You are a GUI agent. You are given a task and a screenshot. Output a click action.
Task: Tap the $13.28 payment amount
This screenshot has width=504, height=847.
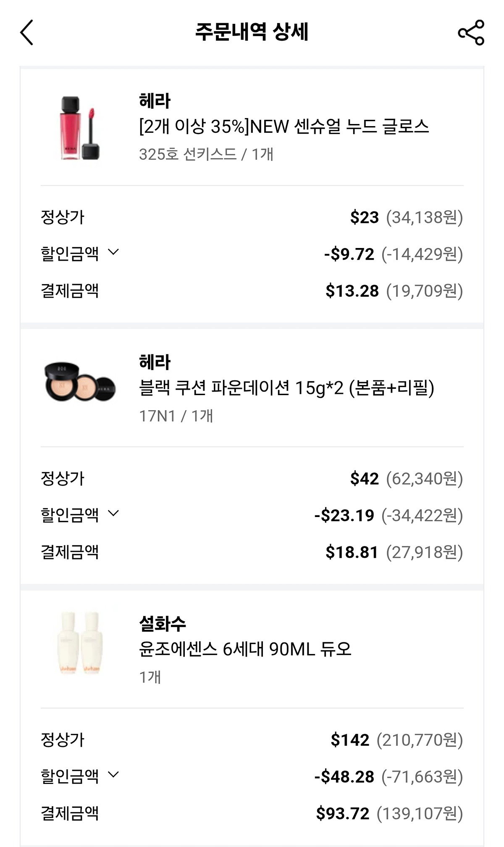[x=352, y=291]
